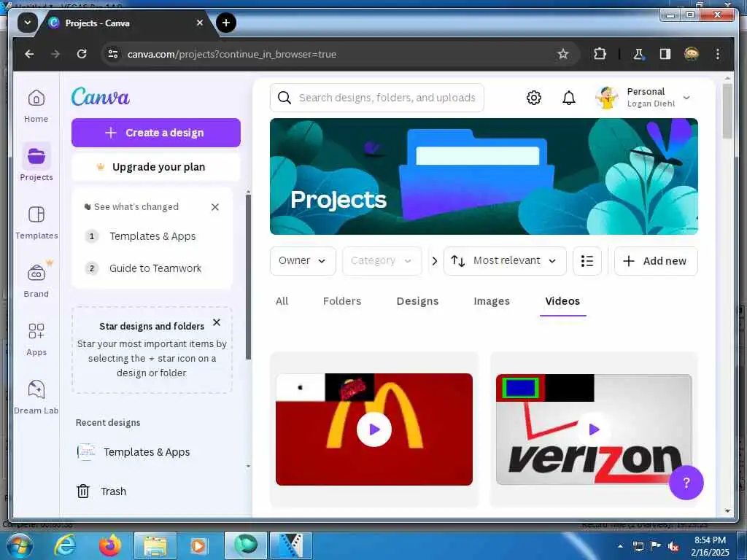Click Upgrade your plan button
747x560 pixels.
156,167
